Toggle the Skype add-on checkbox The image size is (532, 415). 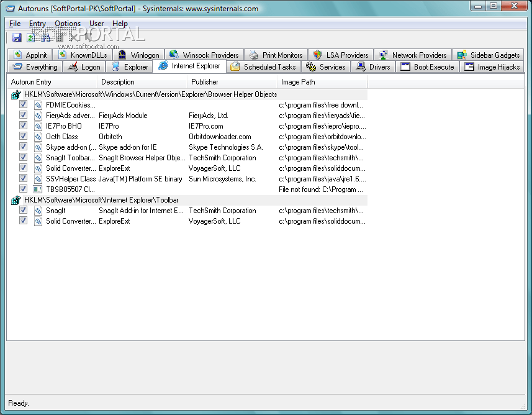pos(23,147)
